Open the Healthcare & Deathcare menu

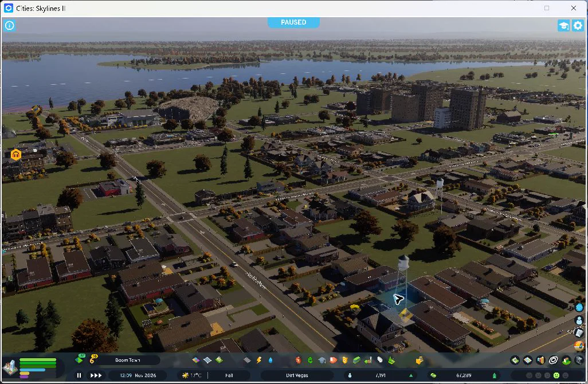[x=298, y=360]
